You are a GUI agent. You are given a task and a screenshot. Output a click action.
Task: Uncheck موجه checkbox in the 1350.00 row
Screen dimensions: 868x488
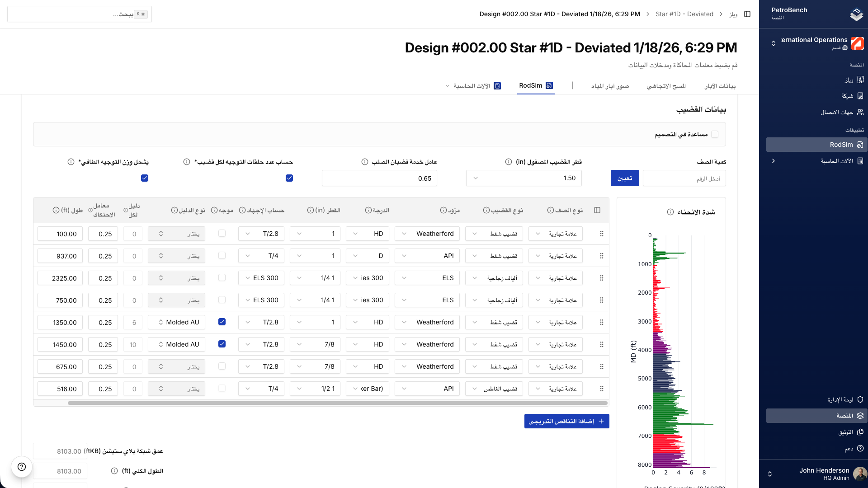pyautogui.click(x=222, y=322)
